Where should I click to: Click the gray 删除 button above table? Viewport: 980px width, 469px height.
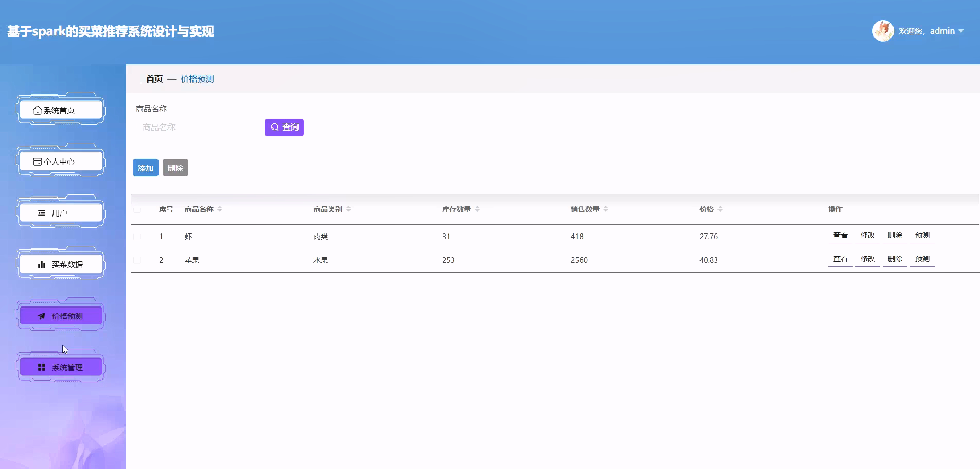coord(176,168)
